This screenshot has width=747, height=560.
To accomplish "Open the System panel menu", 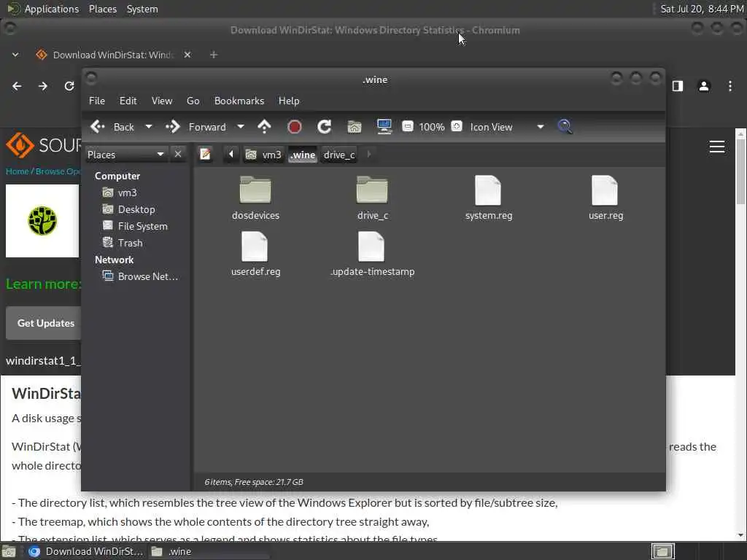I will 142,9.
